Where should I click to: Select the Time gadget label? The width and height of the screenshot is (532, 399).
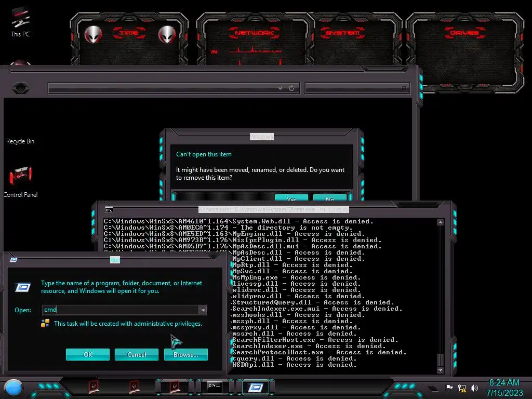point(129,33)
